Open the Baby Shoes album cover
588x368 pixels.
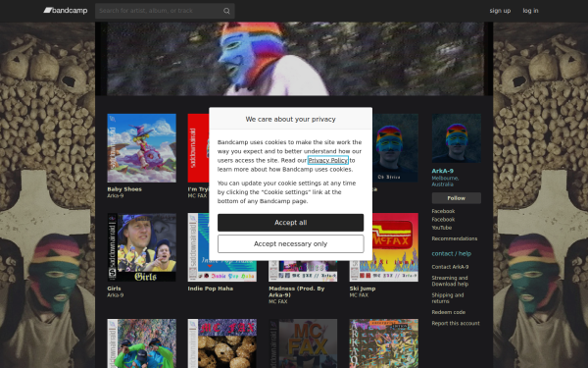tap(142, 148)
